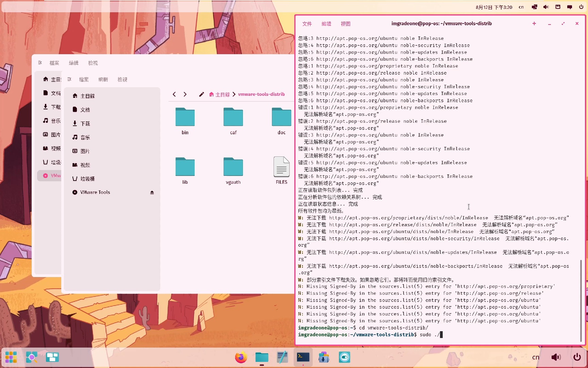
Task: Open the launcher search icon in the dock
Action: pos(32,357)
